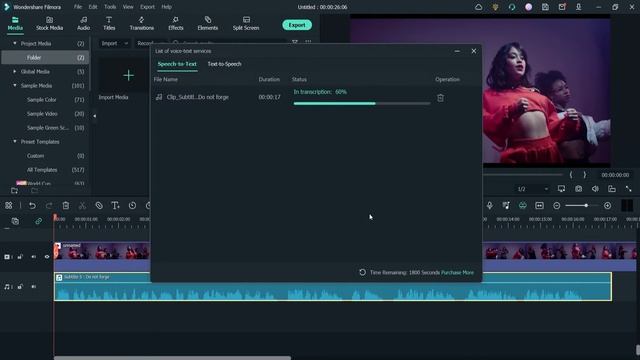Click the zoom out minus icon on timeline

tap(556, 206)
